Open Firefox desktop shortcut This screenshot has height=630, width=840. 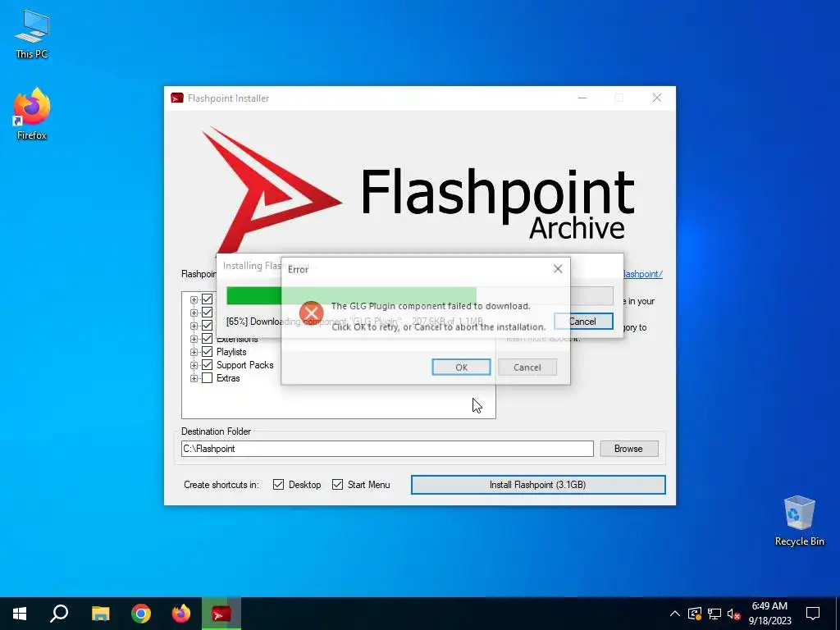32,114
